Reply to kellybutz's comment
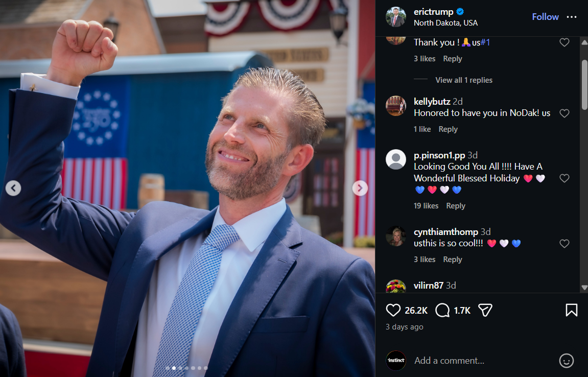The width and height of the screenshot is (588, 377). (448, 129)
